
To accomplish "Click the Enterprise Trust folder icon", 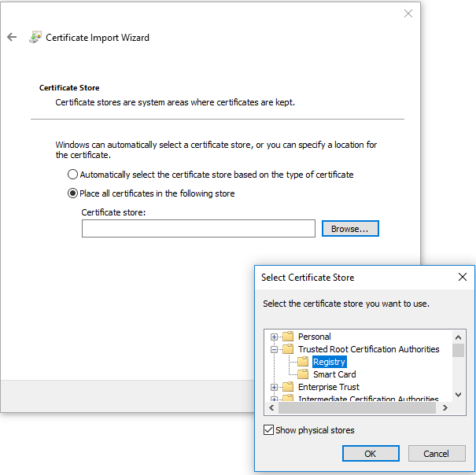I will click(x=288, y=387).
